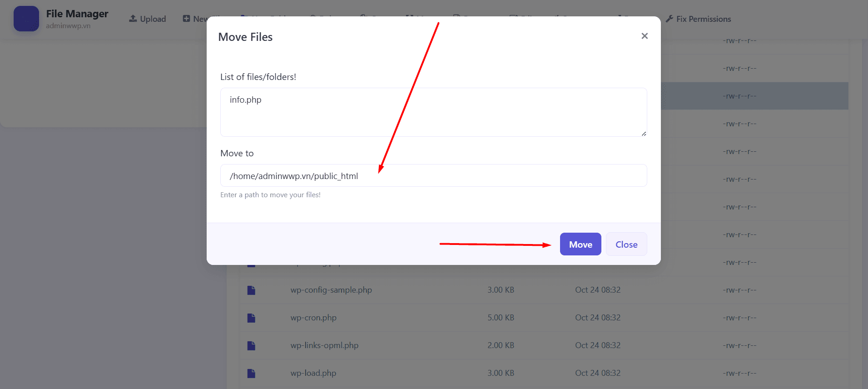Viewport: 868px width, 389px height.
Task: Click the file icon next to wp-config-sample.php
Action: pyautogui.click(x=251, y=290)
